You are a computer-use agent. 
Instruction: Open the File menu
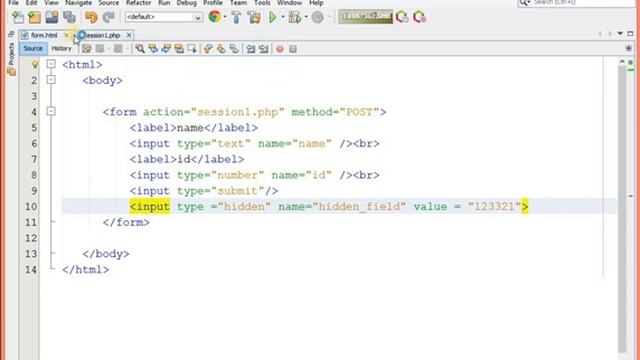(x=13, y=3)
